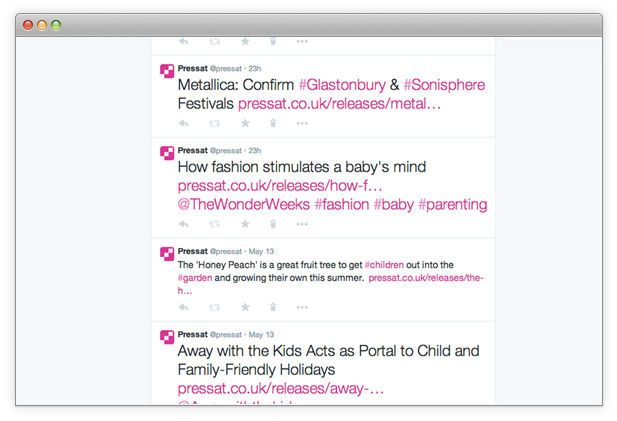617x421 pixels.
Task: Show more actions on Honey Peach tweet
Action: coord(302,307)
